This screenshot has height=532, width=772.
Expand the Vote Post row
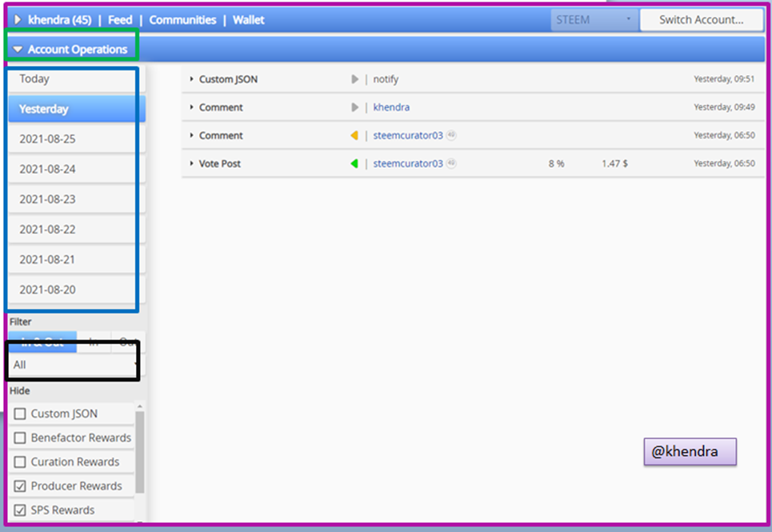(x=191, y=163)
